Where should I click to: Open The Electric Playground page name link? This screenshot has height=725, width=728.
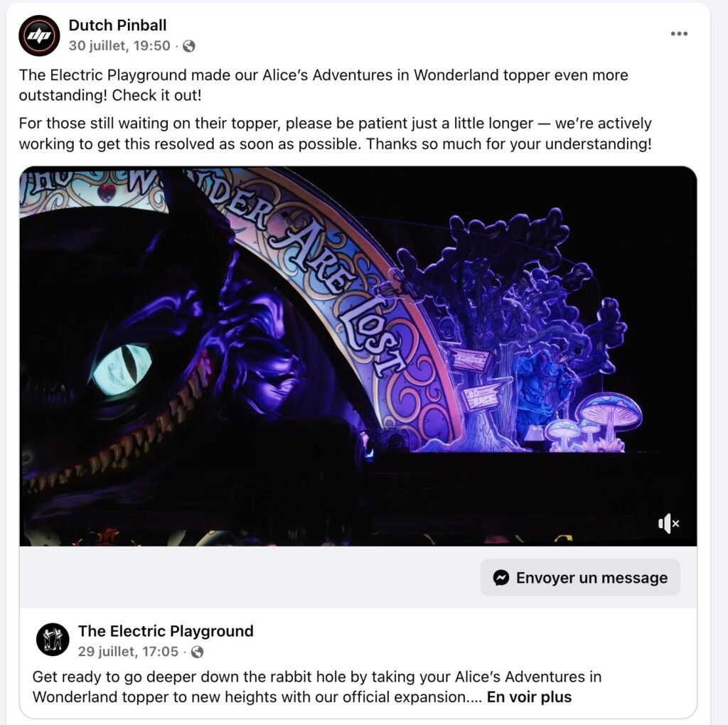[166, 631]
